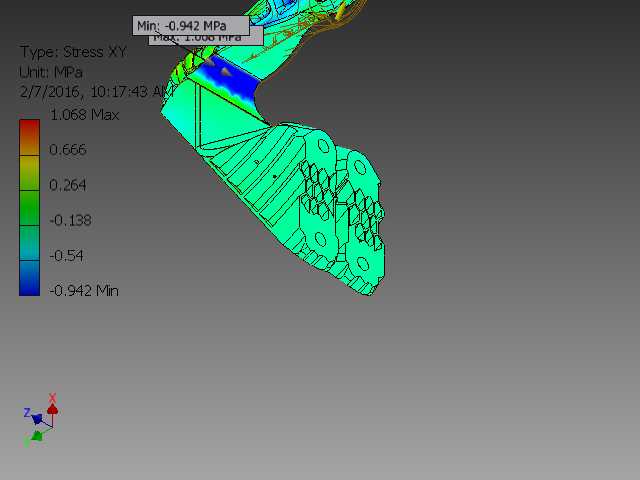Click the 0.666 legend value
The image size is (640, 480).
click(68, 150)
